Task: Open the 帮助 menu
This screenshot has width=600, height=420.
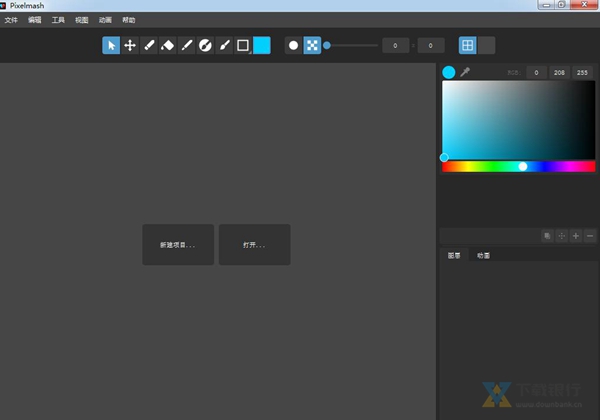Action: pos(129,20)
